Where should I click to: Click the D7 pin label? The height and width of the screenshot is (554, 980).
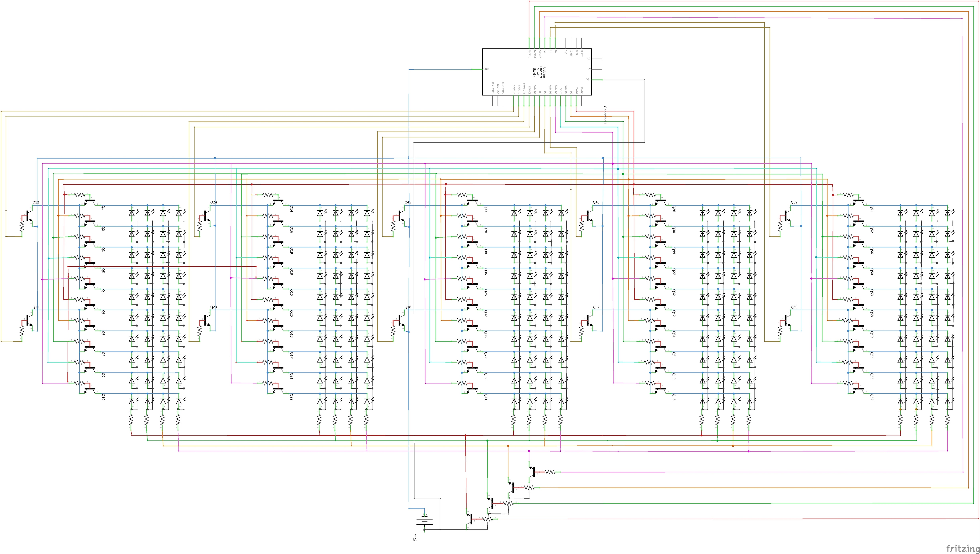point(545,93)
